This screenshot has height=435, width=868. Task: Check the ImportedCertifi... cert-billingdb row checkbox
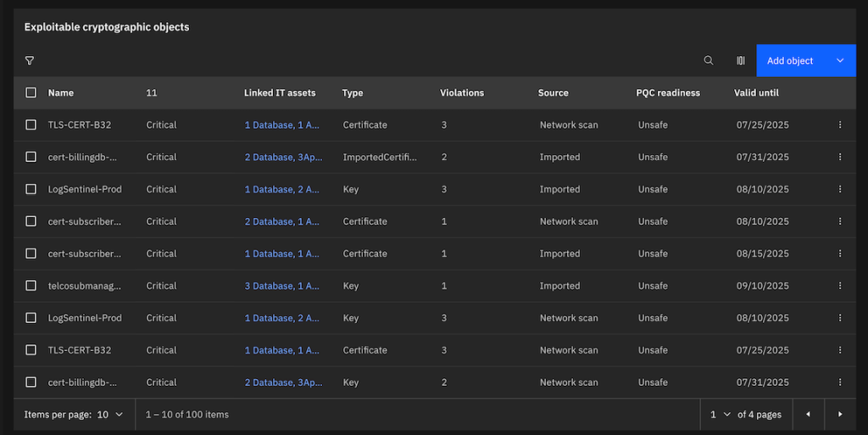tap(31, 157)
